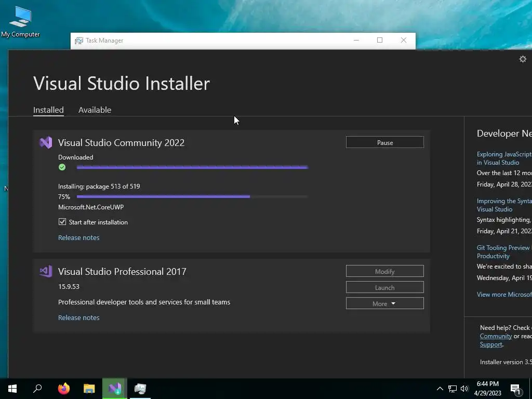
Task: Click the Task Manager title bar icon
Action: click(79, 41)
